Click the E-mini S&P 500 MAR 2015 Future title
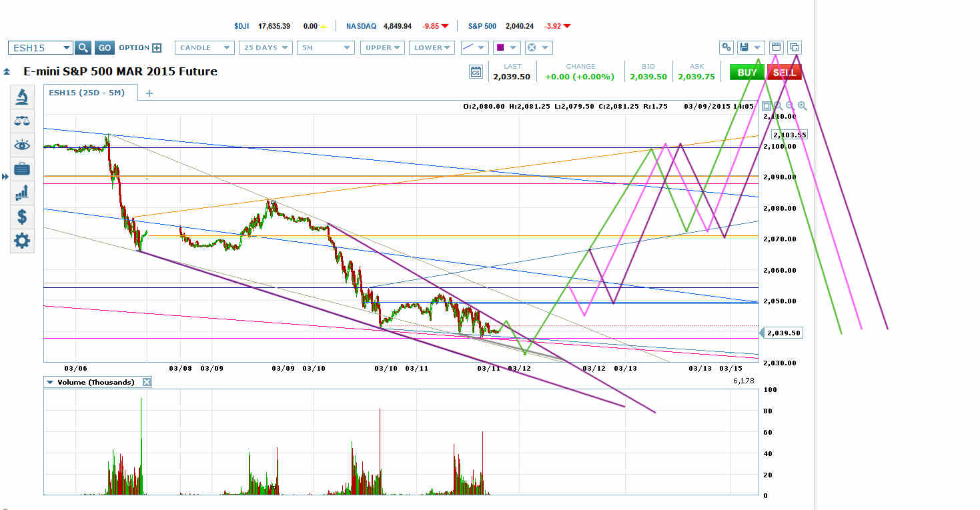 coord(120,71)
